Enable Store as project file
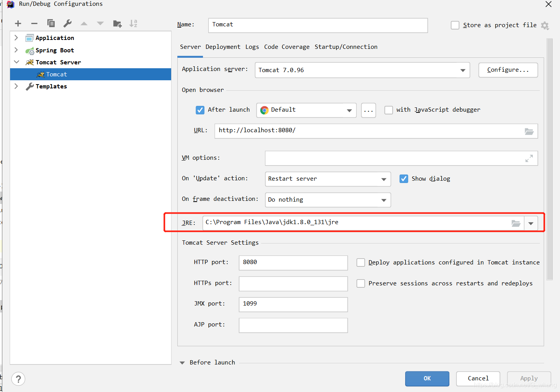The height and width of the screenshot is (392, 560). 455,25
